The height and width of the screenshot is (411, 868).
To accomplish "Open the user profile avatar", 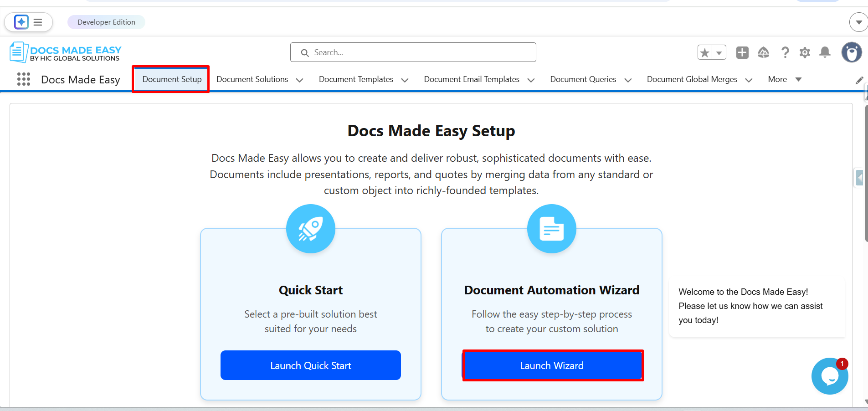I will (852, 52).
